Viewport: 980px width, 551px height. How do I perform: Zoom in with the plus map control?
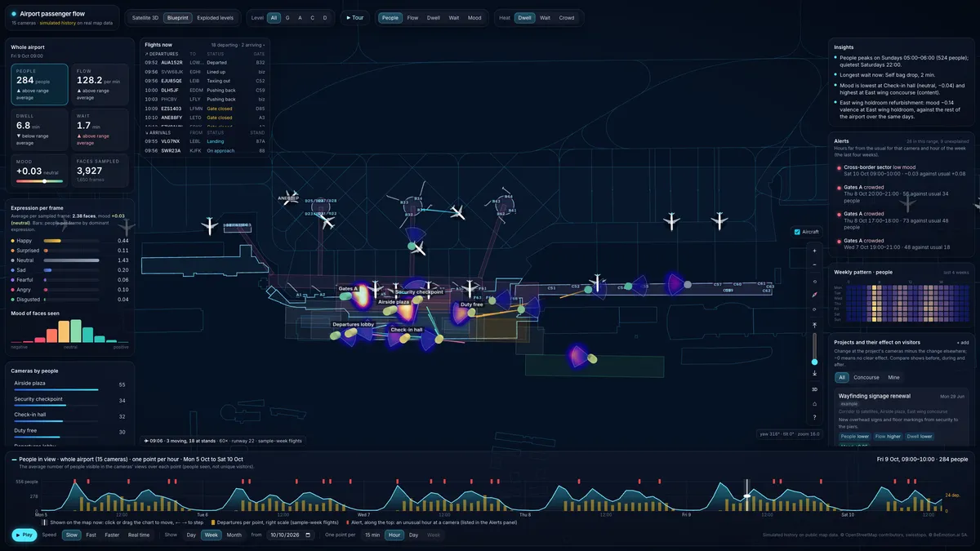tap(814, 251)
